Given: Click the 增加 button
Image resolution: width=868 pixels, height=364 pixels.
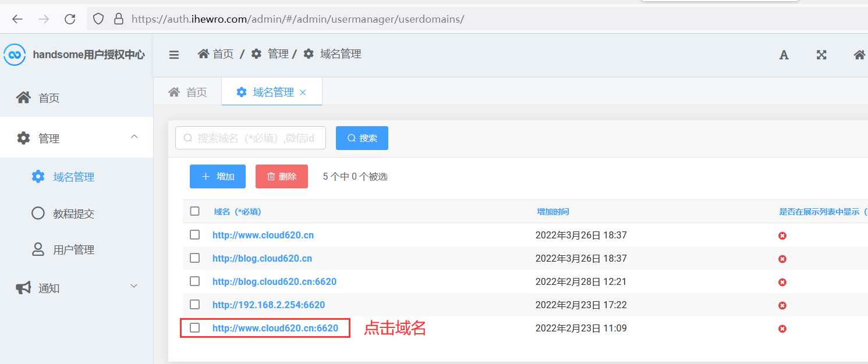Looking at the screenshot, I should tap(218, 176).
